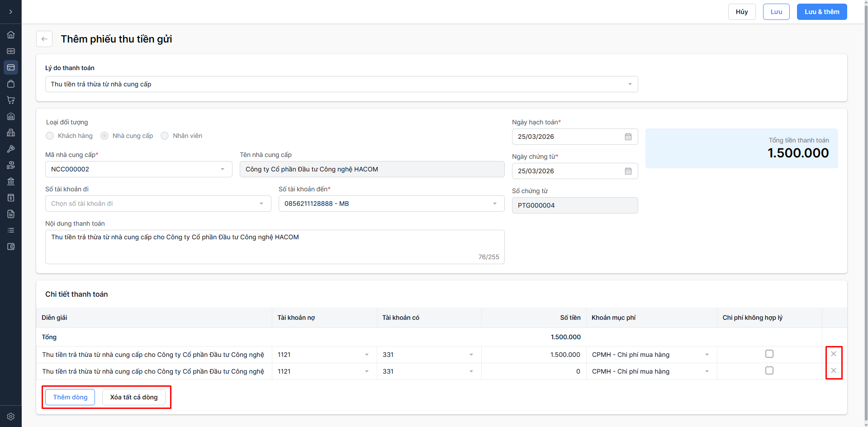Select the Nhân viên radio option
Viewport: 868px width, 427px height.
tap(165, 136)
